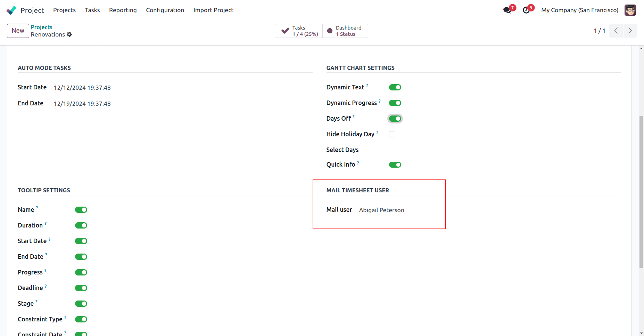Screen dimensions: 644x336
Task: Turn off the Quick Info toggle
Action: click(395, 165)
